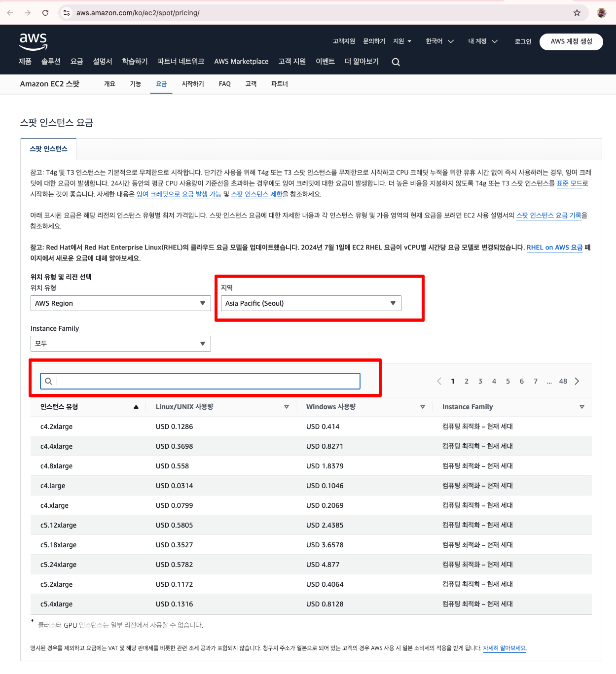Open the browser profile avatar
The height and width of the screenshot is (674, 616).
click(602, 13)
